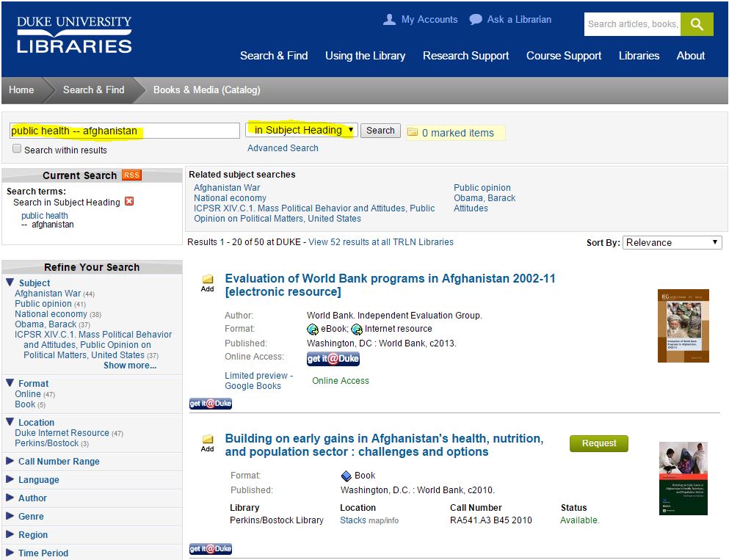Open the Libraries menu

pyautogui.click(x=639, y=56)
